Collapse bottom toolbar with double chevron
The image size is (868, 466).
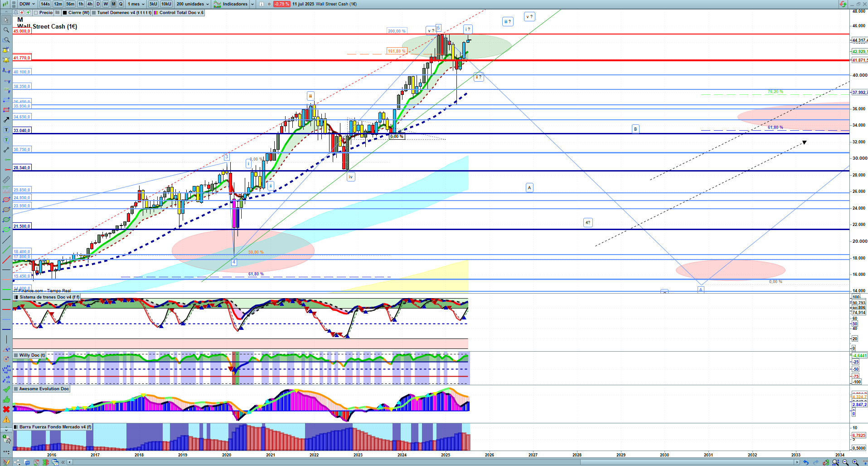(63, 462)
